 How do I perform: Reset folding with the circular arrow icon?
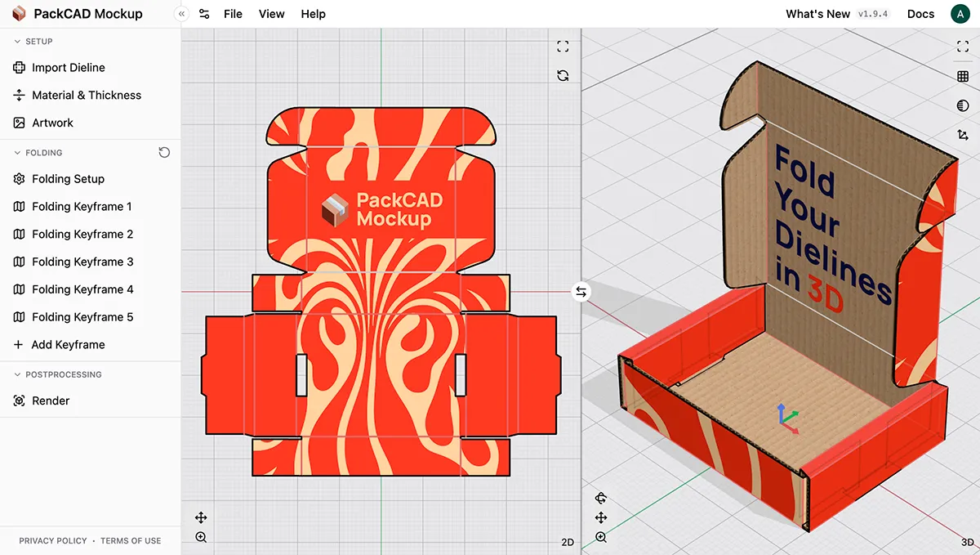pyautogui.click(x=164, y=153)
